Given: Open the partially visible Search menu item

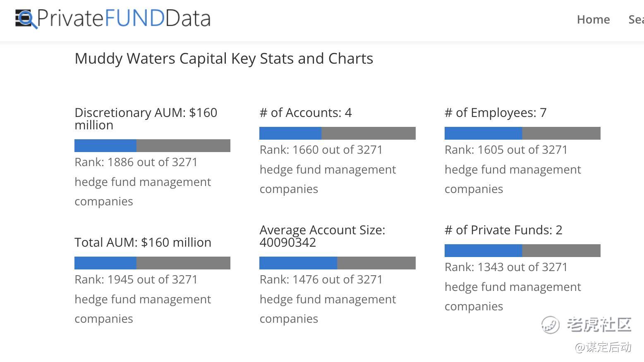Looking at the screenshot, I should point(636,19).
